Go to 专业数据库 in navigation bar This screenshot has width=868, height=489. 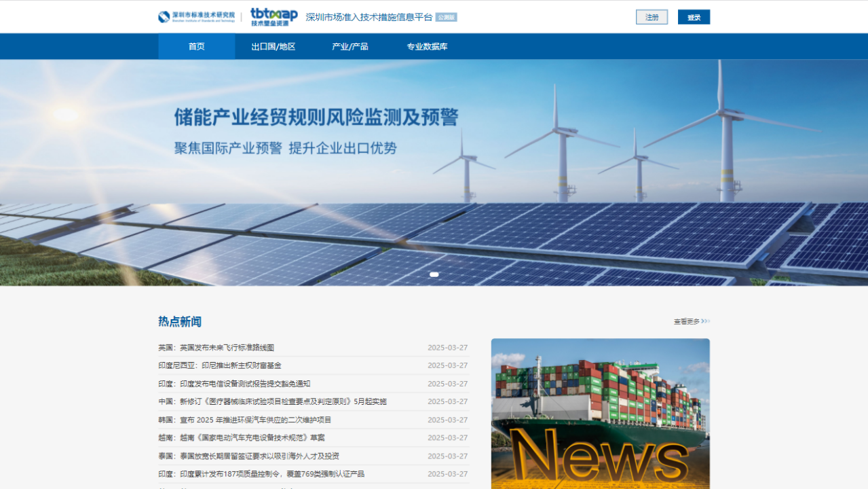[427, 47]
